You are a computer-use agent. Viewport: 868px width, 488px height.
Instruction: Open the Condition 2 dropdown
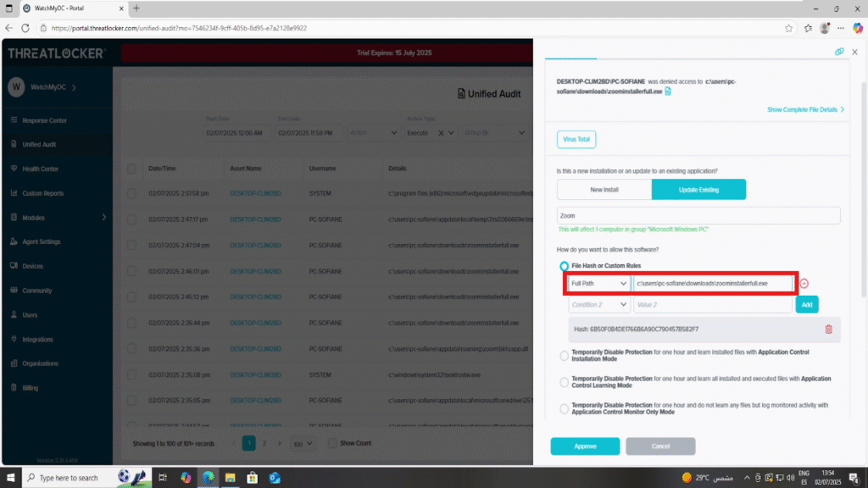point(598,305)
